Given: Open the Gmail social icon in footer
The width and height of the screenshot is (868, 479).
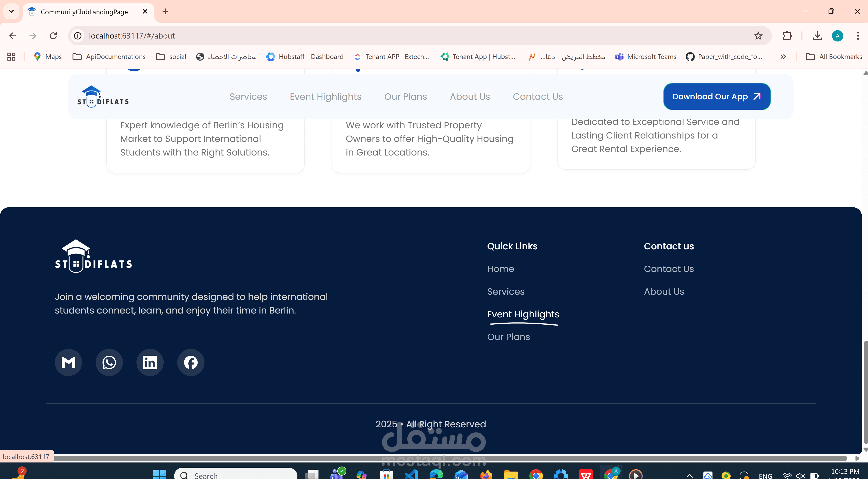Looking at the screenshot, I should pos(68,362).
